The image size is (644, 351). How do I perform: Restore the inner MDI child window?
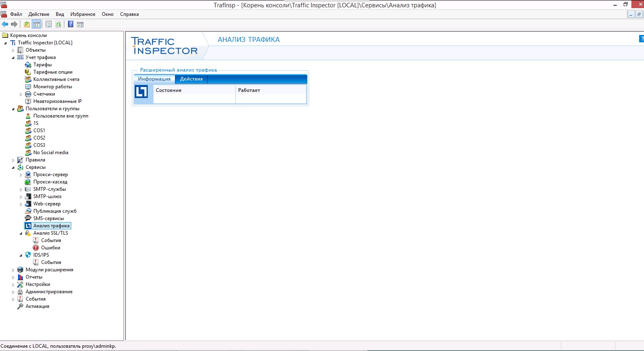(x=639, y=15)
